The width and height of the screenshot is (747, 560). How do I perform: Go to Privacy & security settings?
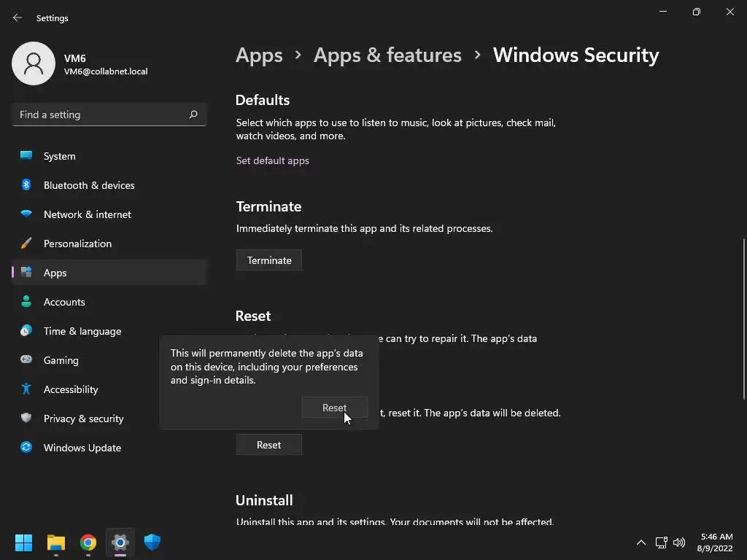[83, 419]
